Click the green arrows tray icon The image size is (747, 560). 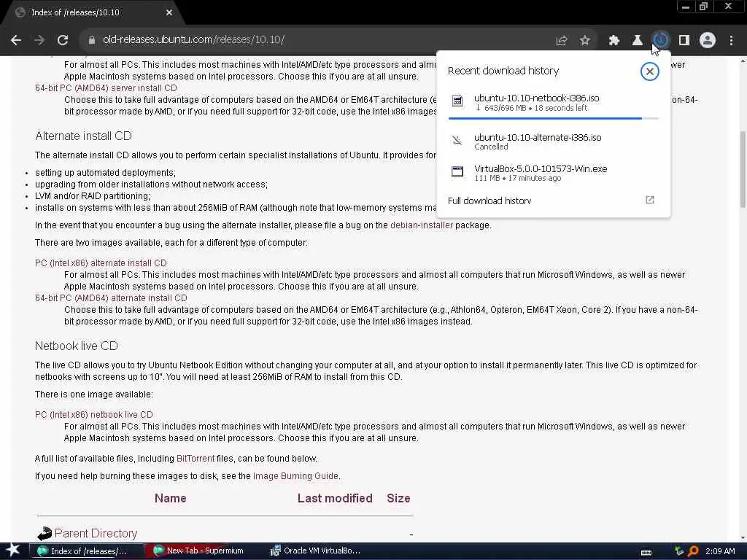(x=679, y=551)
